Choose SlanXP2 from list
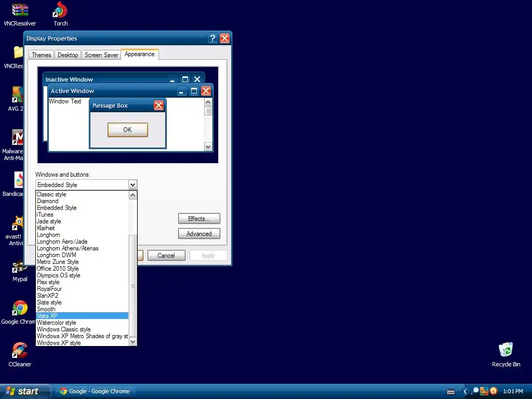532x399 pixels. click(82, 296)
